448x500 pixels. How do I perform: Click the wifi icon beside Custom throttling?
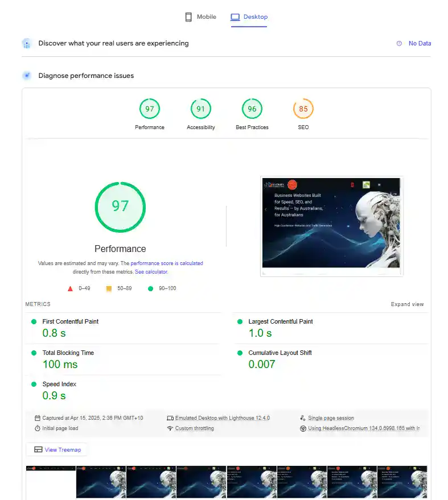tap(170, 428)
